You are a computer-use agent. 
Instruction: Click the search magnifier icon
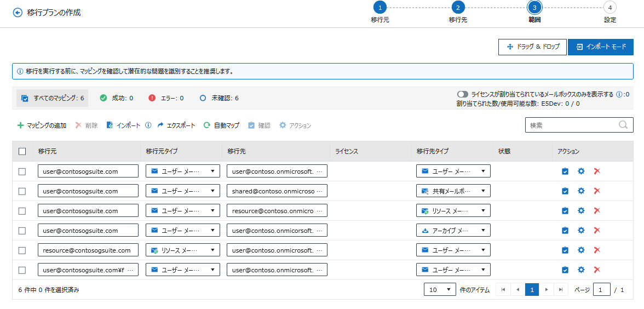pyautogui.click(x=623, y=125)
